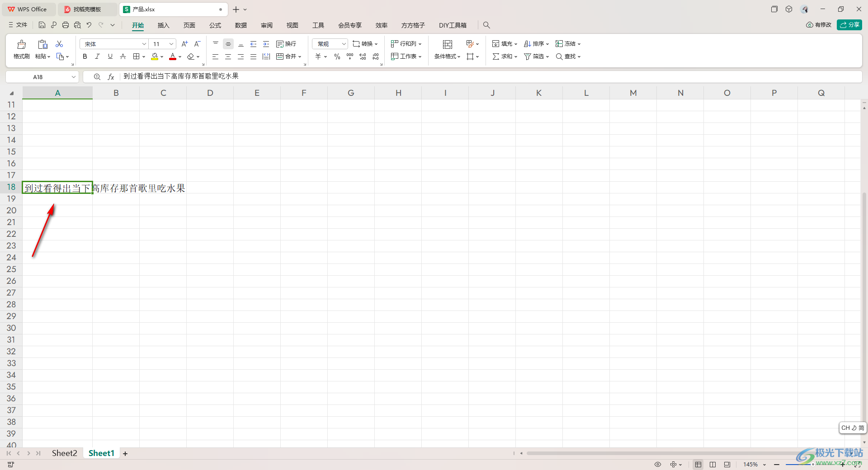868x470 pixels.
Task: Click the Cut scissors icon
Action: [59, 44]
